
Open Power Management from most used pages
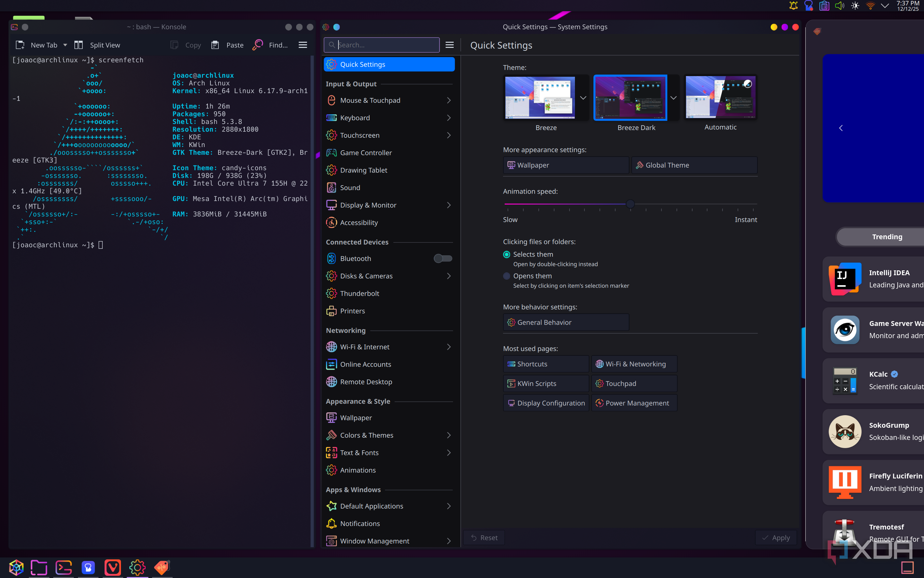(x=634, y=403)
